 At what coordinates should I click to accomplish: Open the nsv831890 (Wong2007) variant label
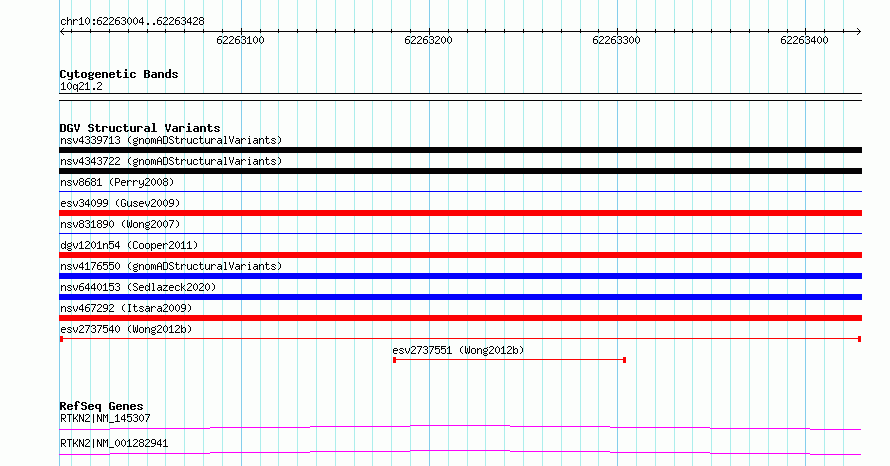coord(120,224)
